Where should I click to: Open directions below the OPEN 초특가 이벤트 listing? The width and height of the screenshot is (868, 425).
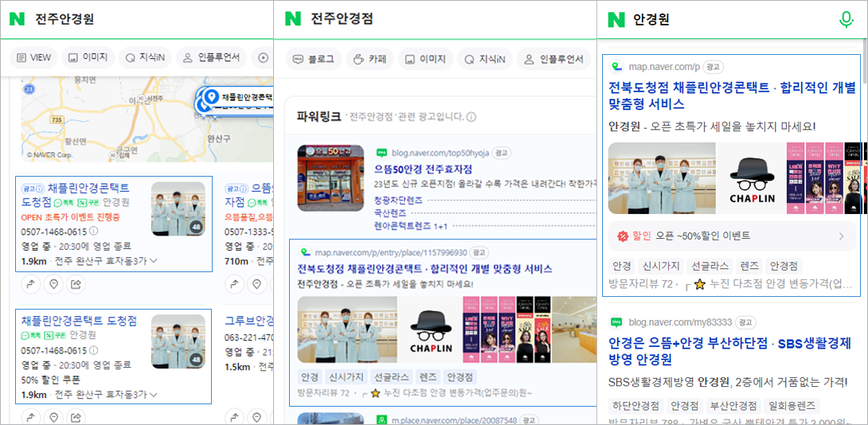click(x=30, y=284)
